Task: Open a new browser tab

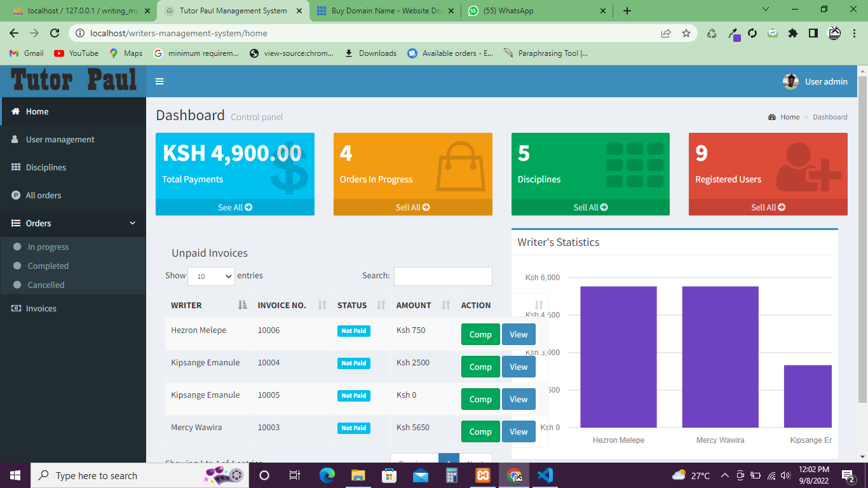Action: pyautogui.click(x=627, y=11)
